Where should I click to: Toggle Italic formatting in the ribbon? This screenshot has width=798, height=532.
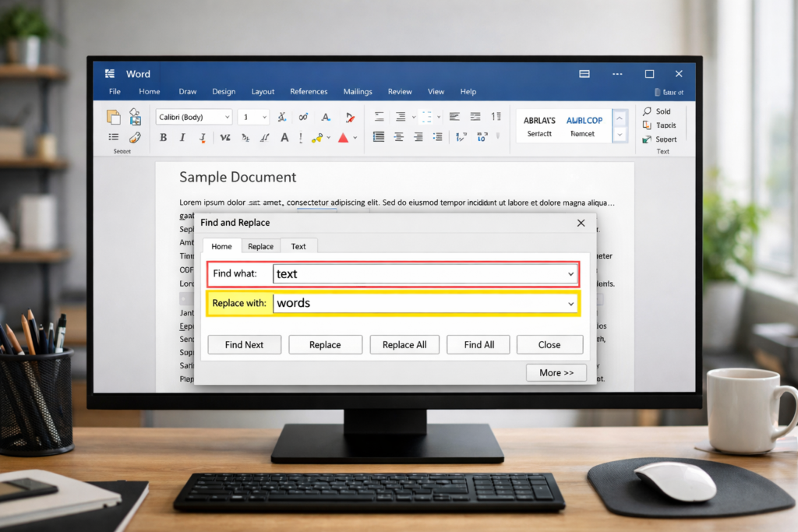(x=182, y=138)
